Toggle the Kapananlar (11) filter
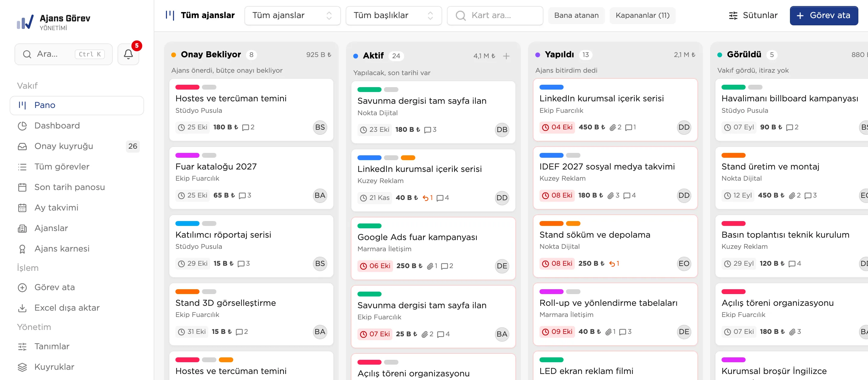 point(642,15)
